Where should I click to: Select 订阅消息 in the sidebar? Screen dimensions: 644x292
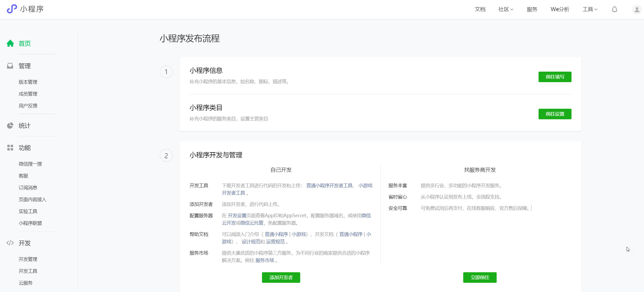click(28, 188)
